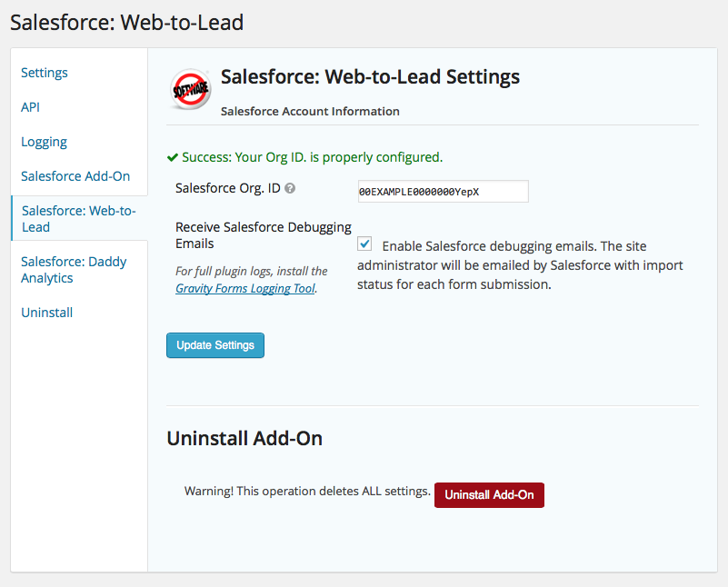
Task: Click the No Software Salesforce logo
Action: [190, 90]
